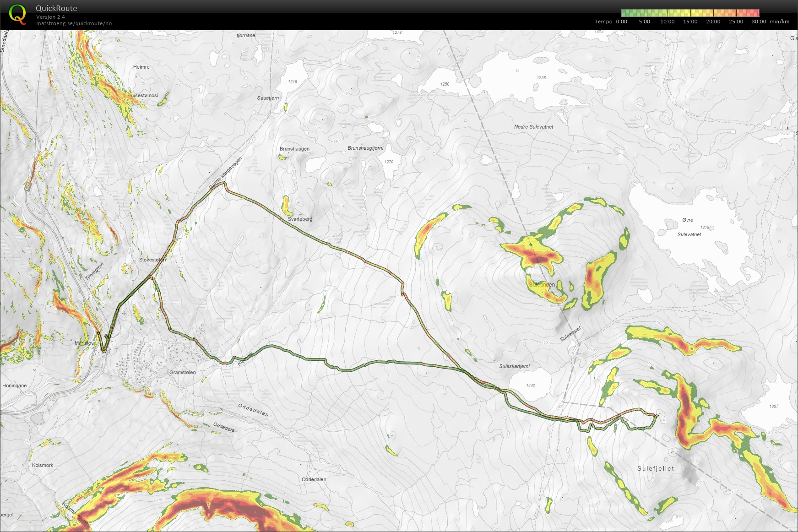
Task: Click the QuickRoute Q logo
Action: [17, 14]
